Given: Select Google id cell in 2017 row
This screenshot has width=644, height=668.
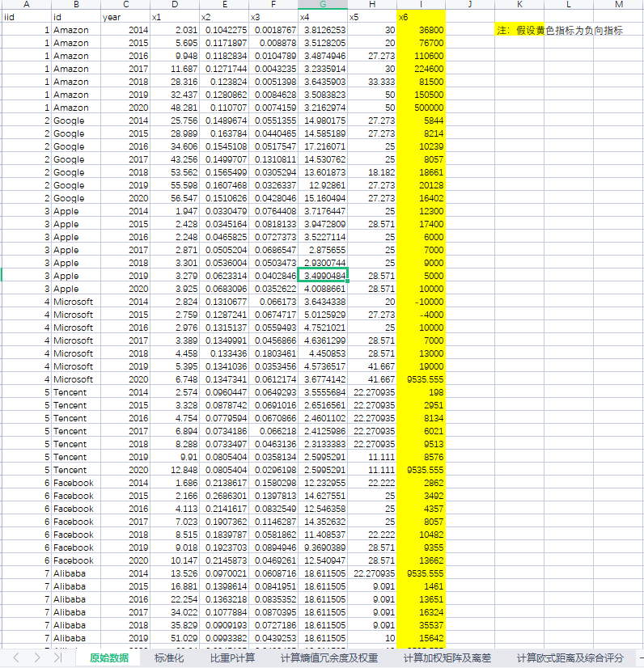Looking at the screenshot, I should point(76,159).
